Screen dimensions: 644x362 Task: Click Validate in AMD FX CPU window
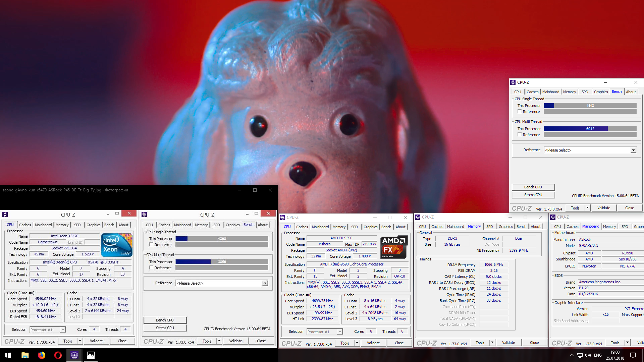[373, 343]
